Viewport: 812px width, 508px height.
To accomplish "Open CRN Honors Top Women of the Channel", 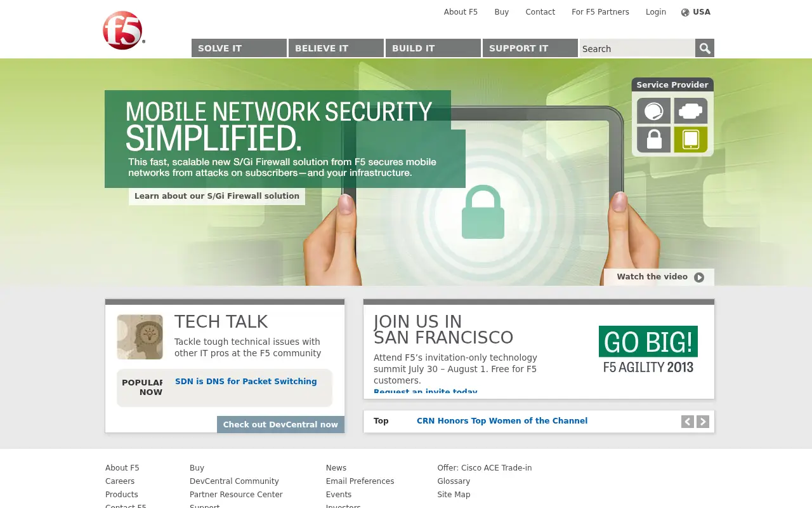I will [x=502, y=421].
